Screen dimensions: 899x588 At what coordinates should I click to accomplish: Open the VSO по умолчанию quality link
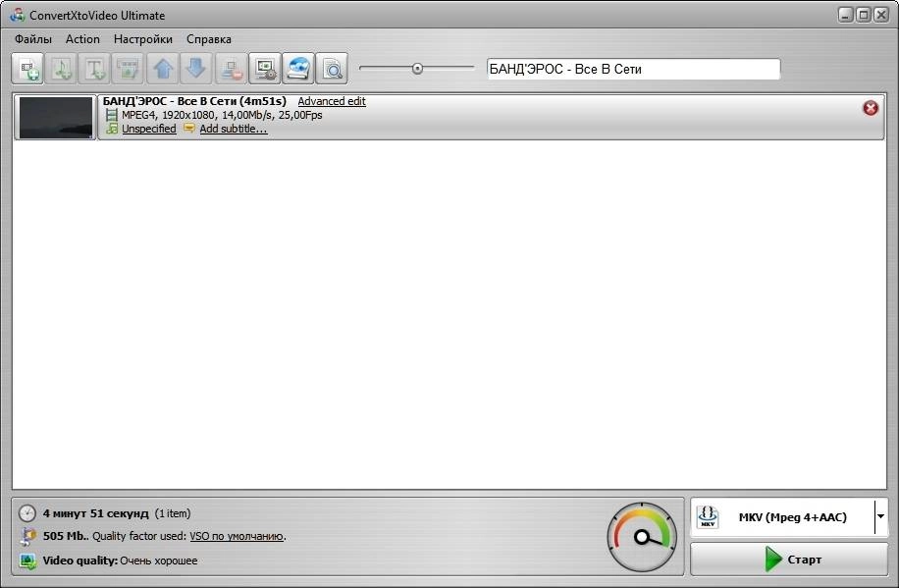click(237, 536)
